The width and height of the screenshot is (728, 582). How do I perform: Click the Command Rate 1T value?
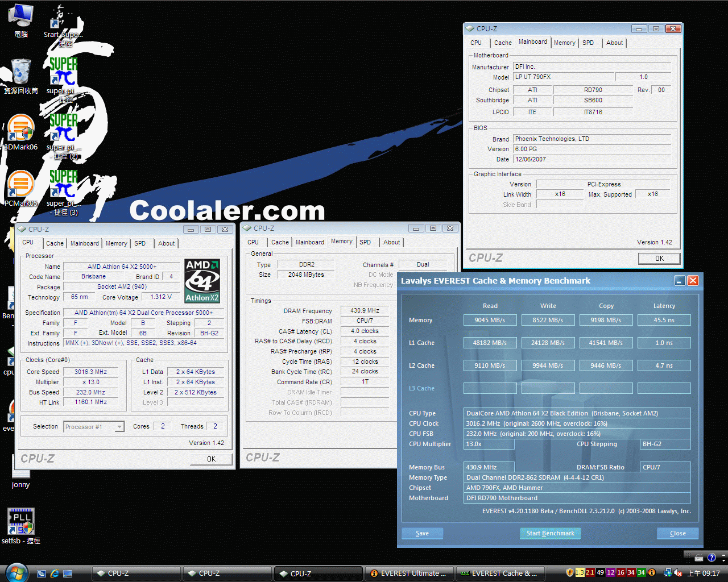365,381
